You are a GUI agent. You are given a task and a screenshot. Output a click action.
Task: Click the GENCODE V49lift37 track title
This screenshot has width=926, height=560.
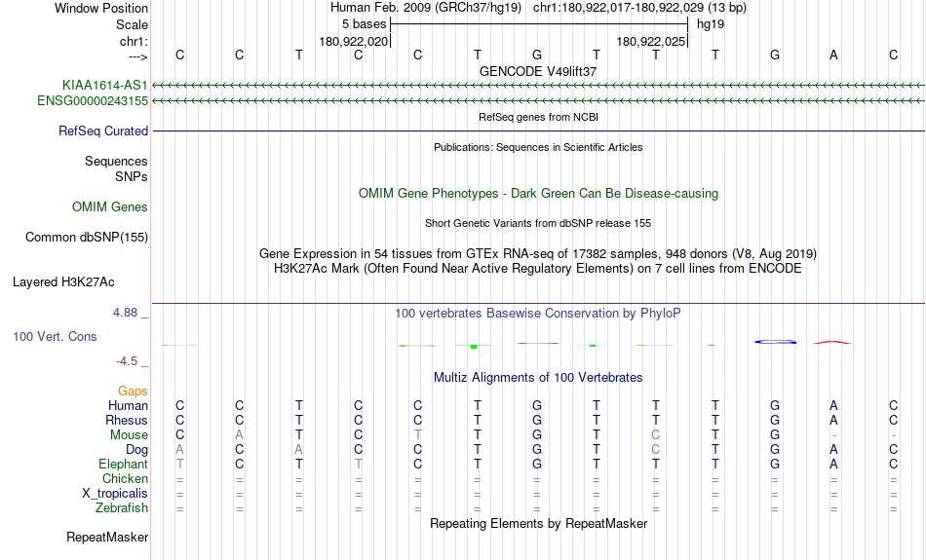click(538, 71)
